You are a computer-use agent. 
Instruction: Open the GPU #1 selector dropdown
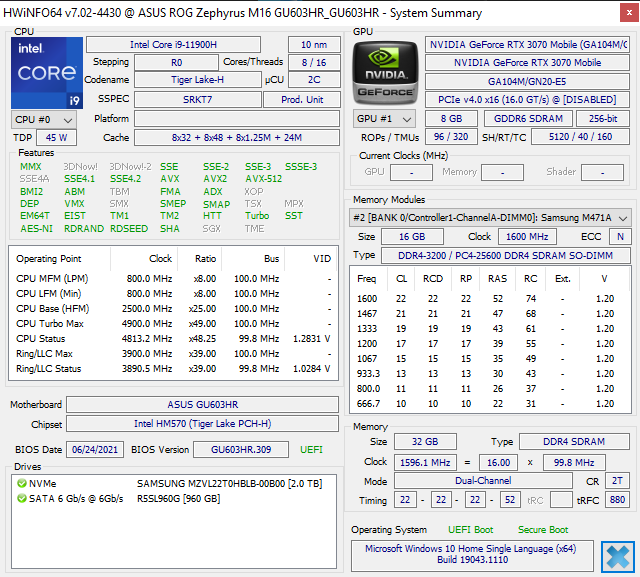[385, 118]
